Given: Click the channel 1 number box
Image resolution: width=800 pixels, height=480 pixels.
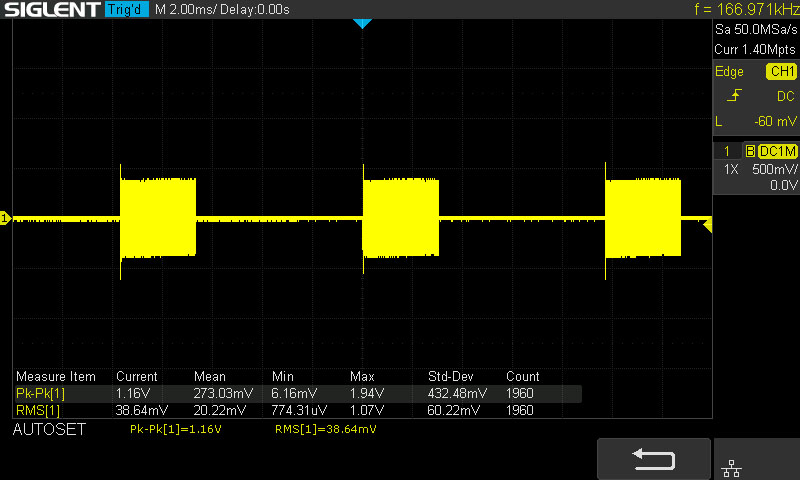Looking at the screenshot, I should 727,151.
